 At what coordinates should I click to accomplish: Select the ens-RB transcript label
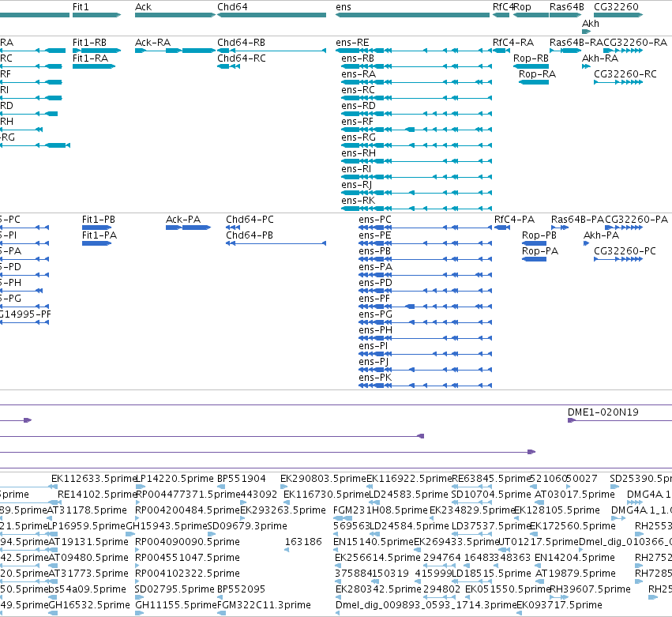coord(358,58)
